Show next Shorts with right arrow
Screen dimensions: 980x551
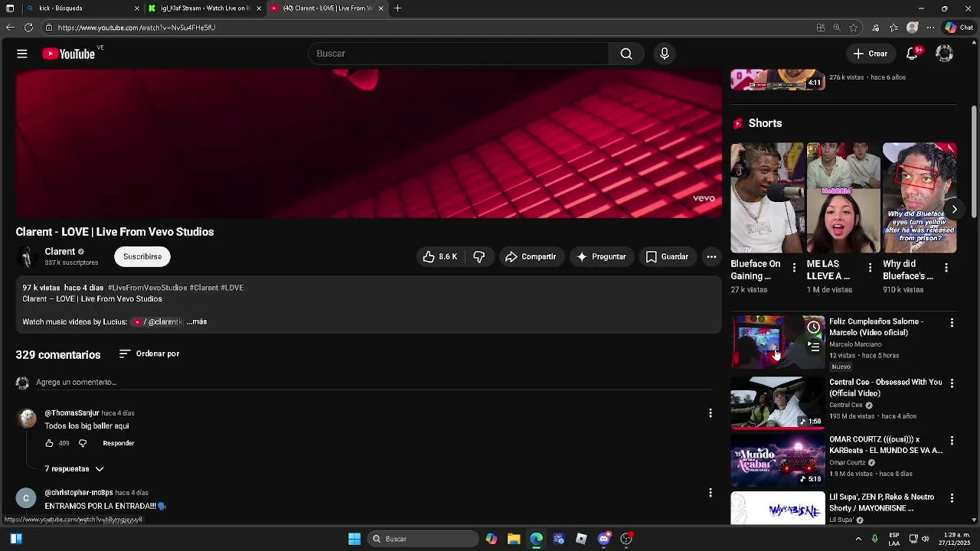coord(954,210)
